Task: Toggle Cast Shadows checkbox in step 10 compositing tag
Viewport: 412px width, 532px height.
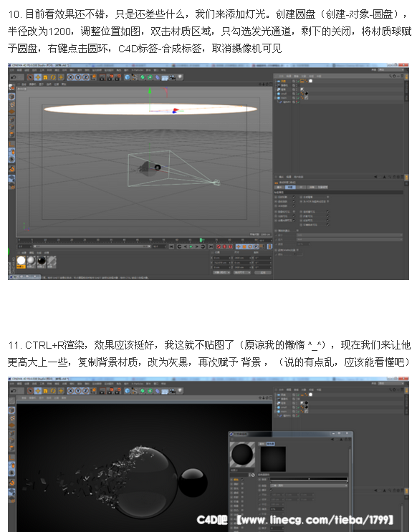Action: [x=294, y=197]
